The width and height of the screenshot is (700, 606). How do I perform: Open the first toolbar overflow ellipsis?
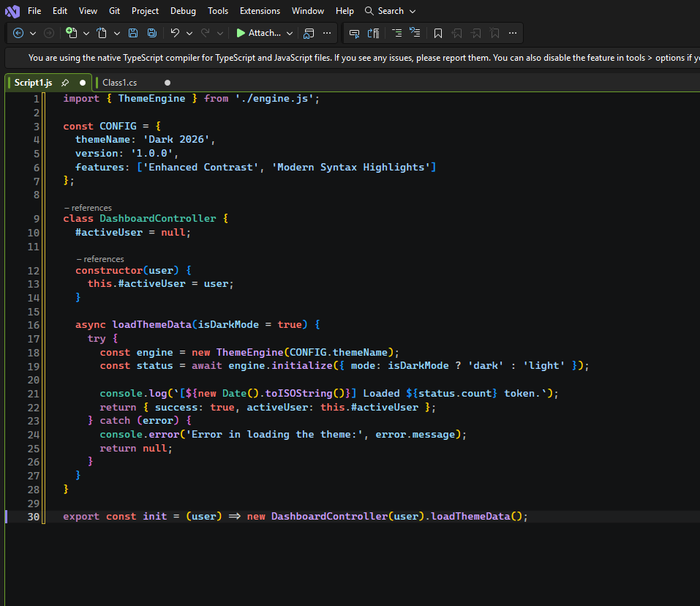pyautogui.click(x=327, y=33)
